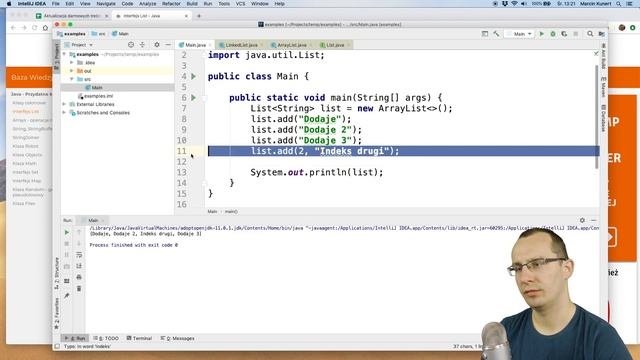This screenshot has height=360, width=640.
Task: Toggle soft-wrap in the Run console
Action: click(79, 255)
